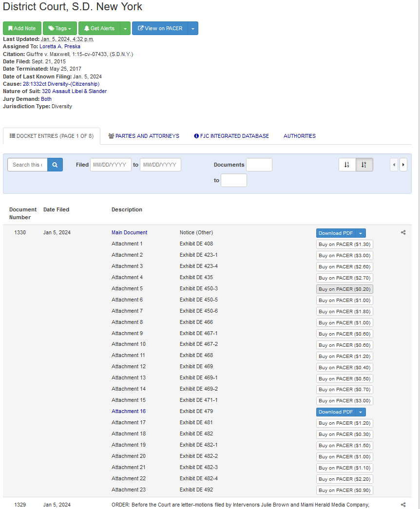Screen dimensions: 420x509
Task: Click Documents from-number field
Action: 259,165
